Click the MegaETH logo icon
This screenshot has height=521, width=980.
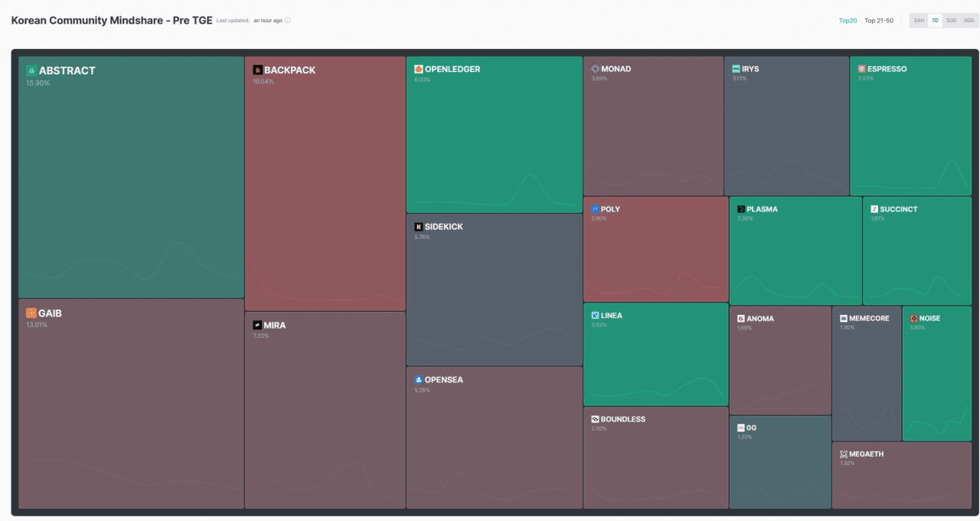click(844, 454)
